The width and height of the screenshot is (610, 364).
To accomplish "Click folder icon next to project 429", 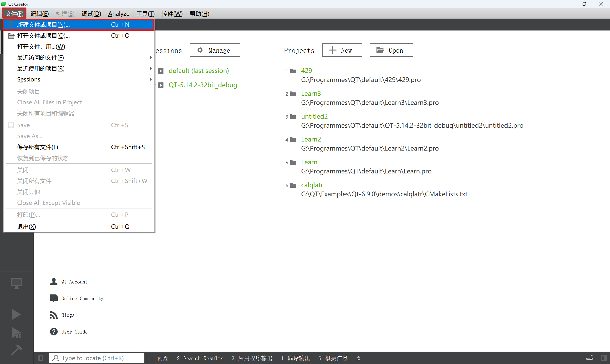I will [293, 71].
